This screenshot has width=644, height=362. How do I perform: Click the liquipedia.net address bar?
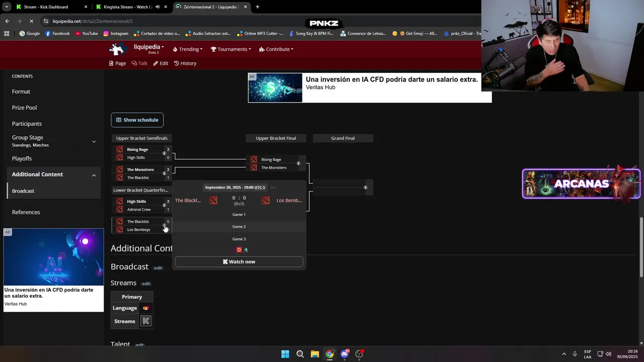pyautogui.click(x=93, y=22)
